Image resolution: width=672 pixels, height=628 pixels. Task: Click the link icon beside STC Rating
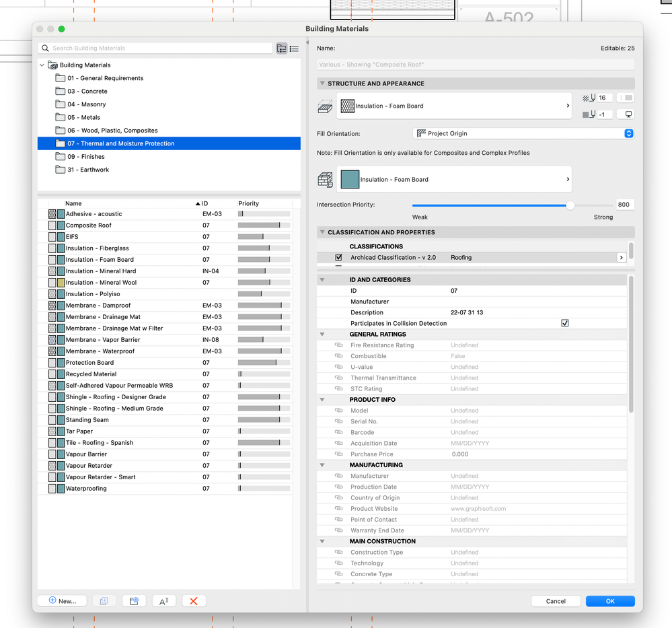click(338, 388)
